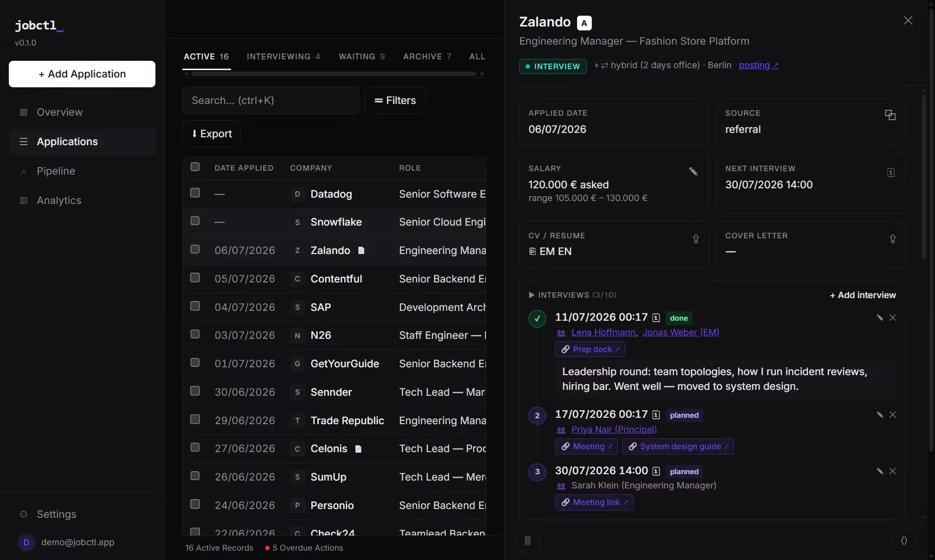Open Jonas Weber (EM) contact link
This screenshot has height=560, width=935.
point(681,332)
